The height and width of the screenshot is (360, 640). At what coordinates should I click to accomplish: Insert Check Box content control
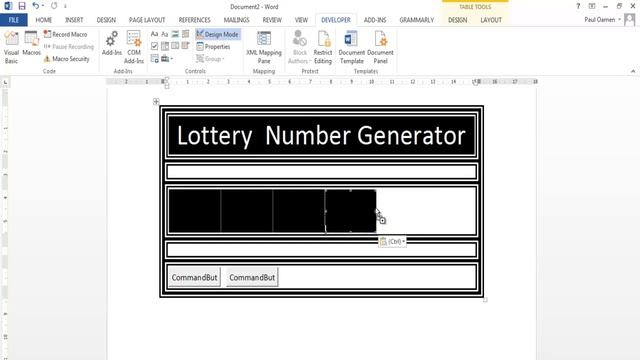pyautogui.click(x=154, y=46)
